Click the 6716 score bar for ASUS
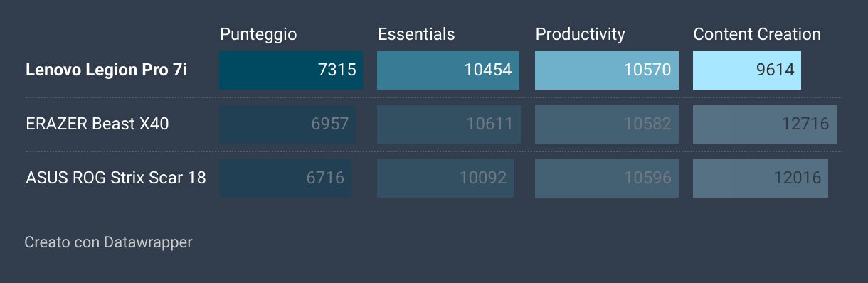The width and height of the screenshot is (868, 283). pos(285,178)
